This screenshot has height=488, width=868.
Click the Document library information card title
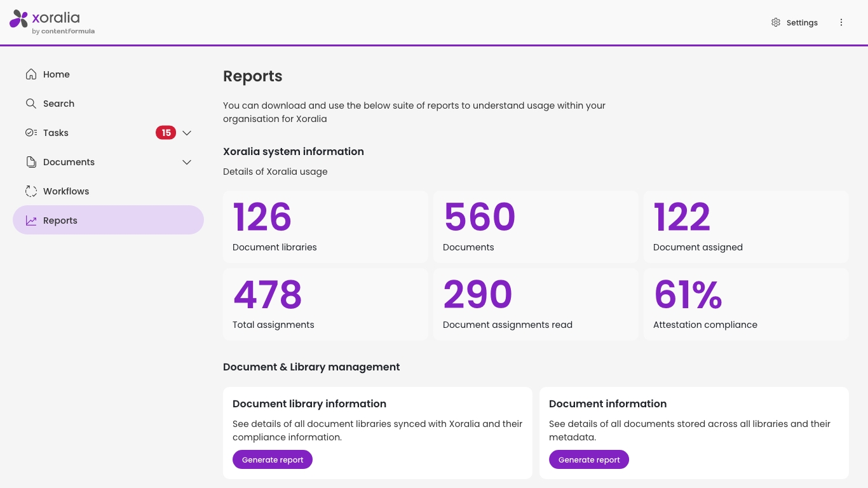click(309, 403)
